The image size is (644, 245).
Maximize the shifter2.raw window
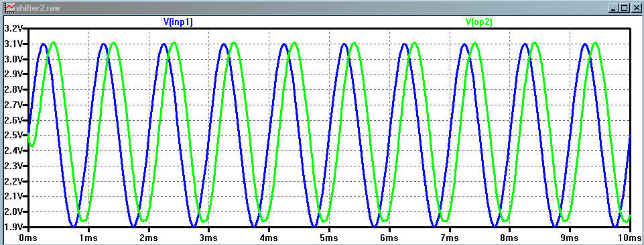[624, 8]
